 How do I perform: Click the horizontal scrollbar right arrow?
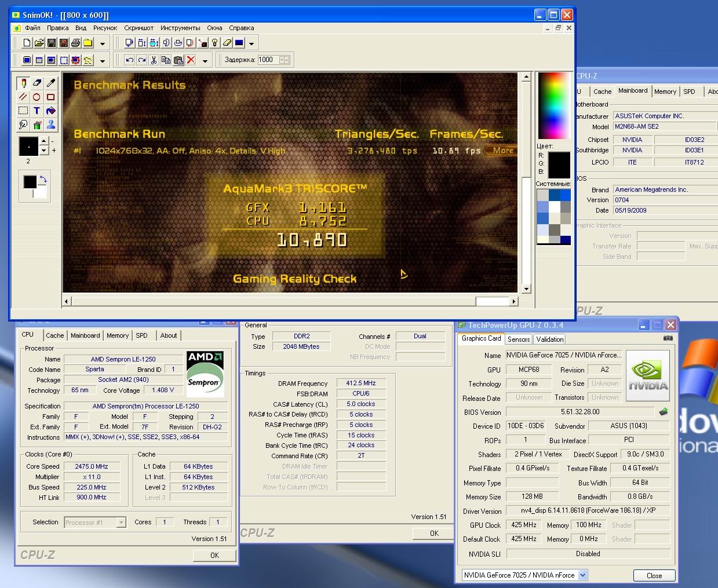(x=513, y=301)
